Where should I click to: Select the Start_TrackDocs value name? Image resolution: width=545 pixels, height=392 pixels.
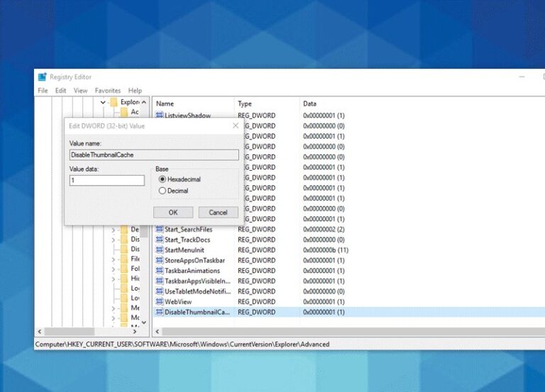pyautogui.click(x=187, y=240)
